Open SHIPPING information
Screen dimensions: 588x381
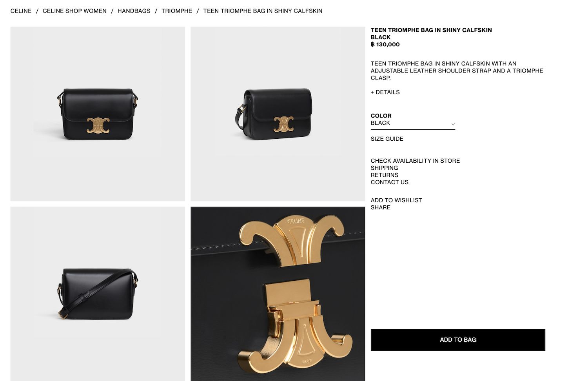[384, 168]
